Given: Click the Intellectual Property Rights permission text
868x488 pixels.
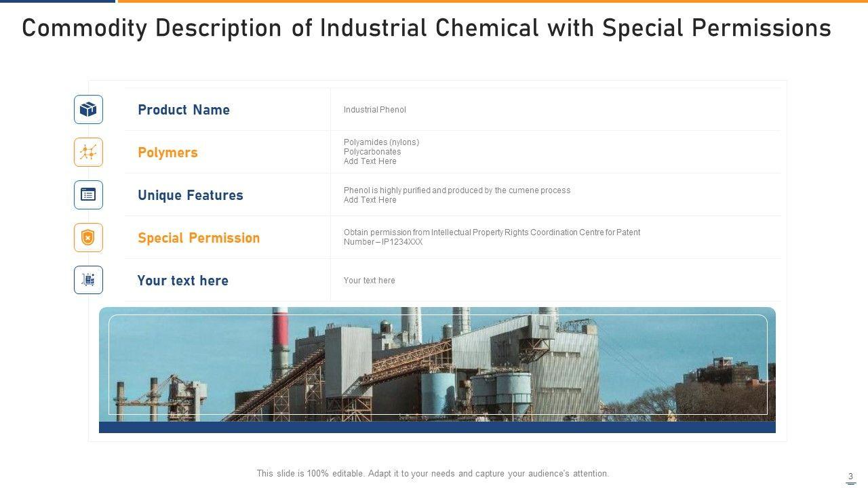Looking at the screenshot, I should 492,232.
